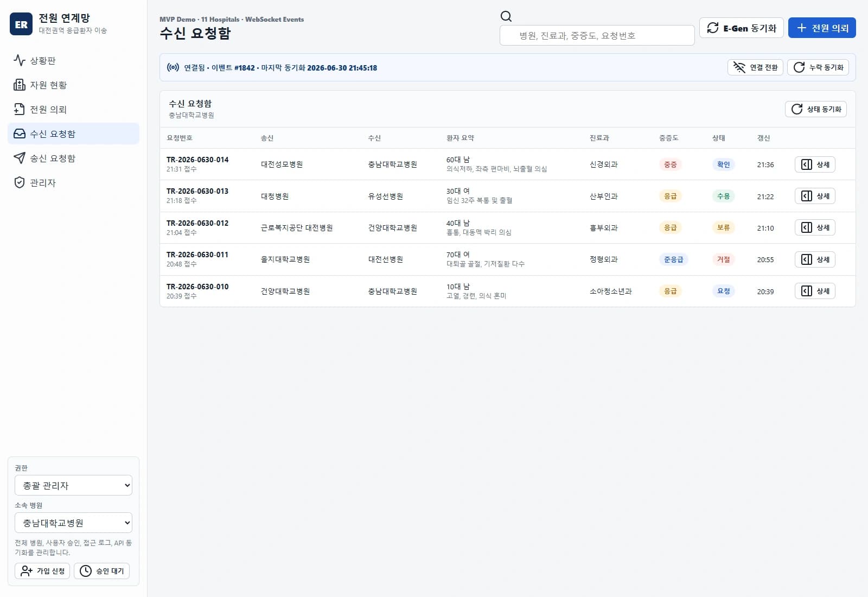The image size is (868, 597).
Task: Open 상세 for TR-2026-0630-012
Action: (x=815, y=227)
